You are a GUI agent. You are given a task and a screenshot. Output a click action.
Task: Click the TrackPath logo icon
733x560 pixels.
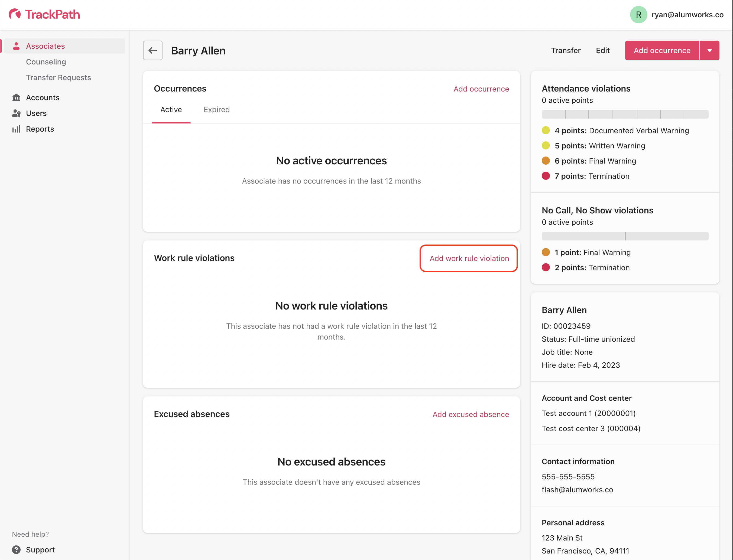point(15,14)
